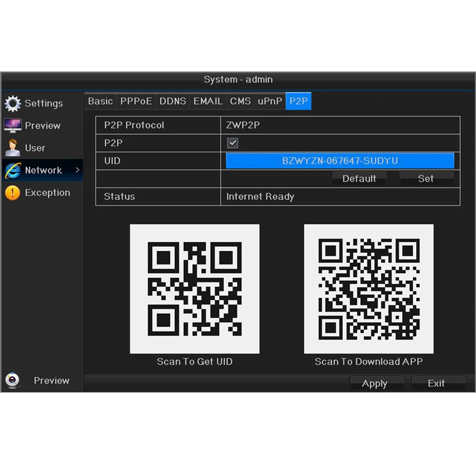This screenshot has width=476, height=476.
Task: Apply the network settings
Action: tap(377, 383)
